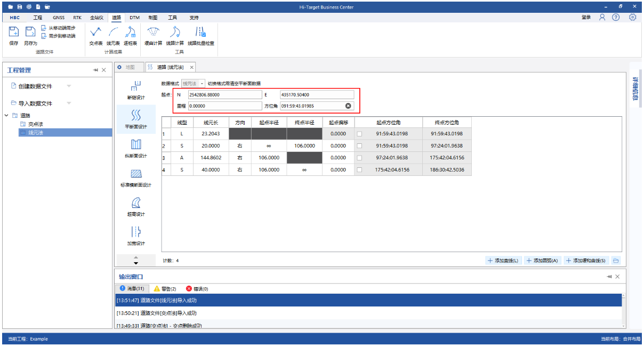Click the 登录 login link
The width and height of the screenshot is (644, 347).
[586, 17]
